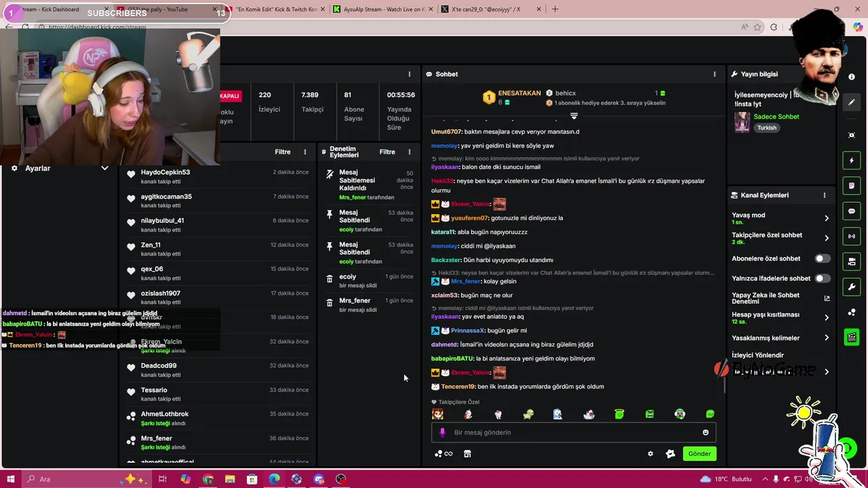This screenshot has width=868, height=488.
Task: Toggle the document notes panel icon
Action: 852,186
